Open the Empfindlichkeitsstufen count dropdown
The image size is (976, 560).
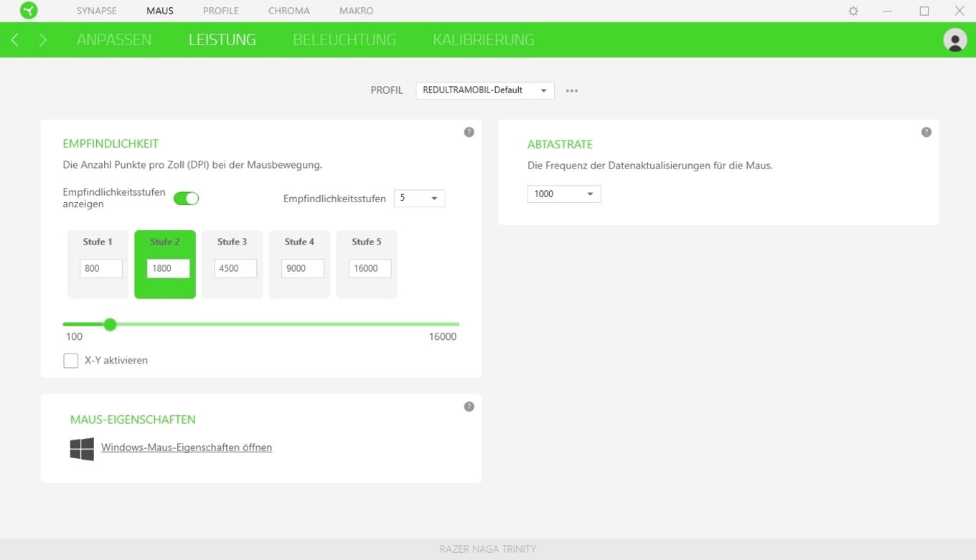[419, 199]
